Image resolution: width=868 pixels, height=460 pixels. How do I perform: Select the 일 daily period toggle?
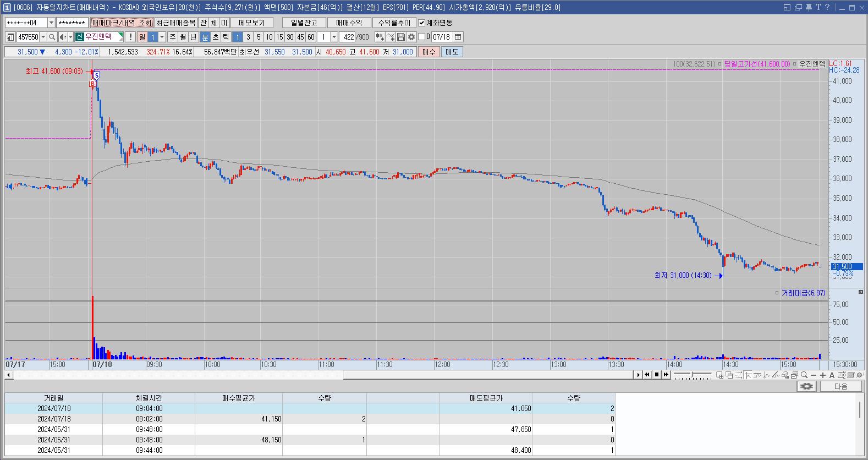[x=142, y=37]
